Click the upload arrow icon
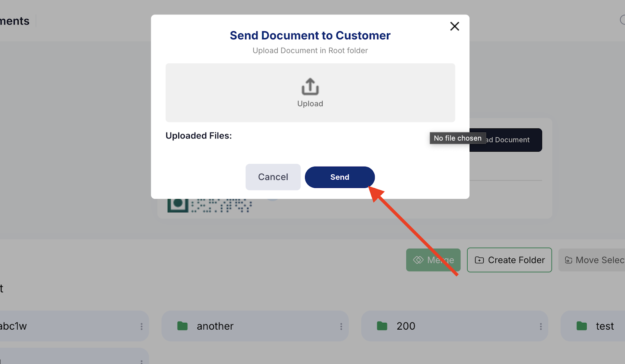625x364 pixels. 310,87
